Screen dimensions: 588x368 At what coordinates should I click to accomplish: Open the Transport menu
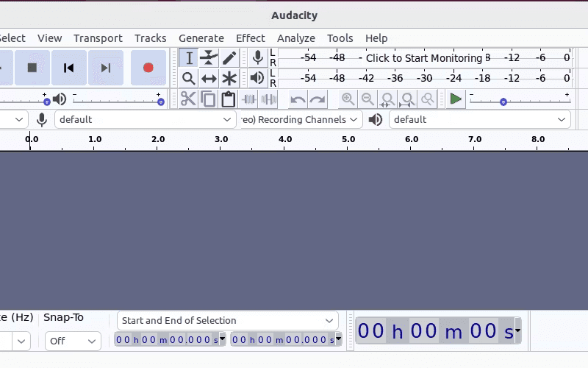tap(98, 38)
